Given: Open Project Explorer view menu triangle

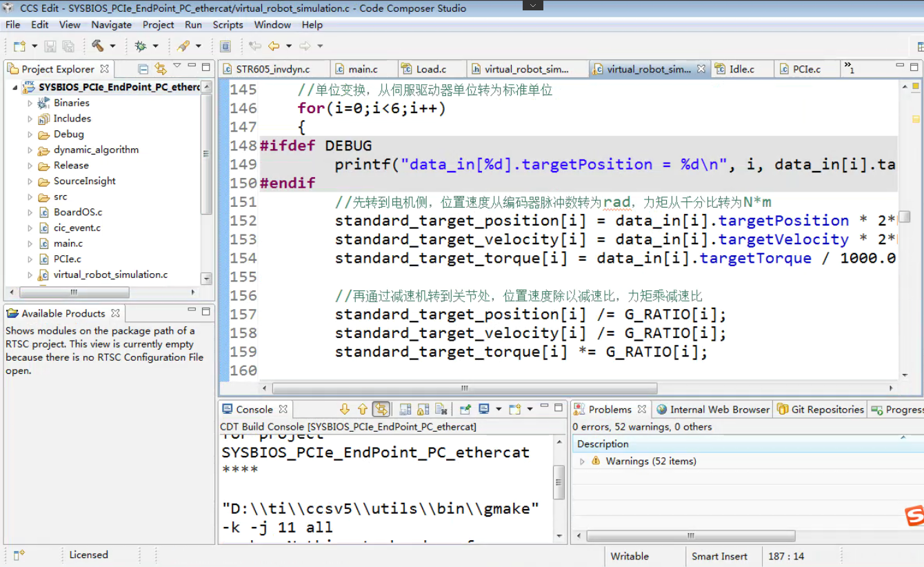Looking at the screenshot, I should pyautogui.click(x=177, y=66).
